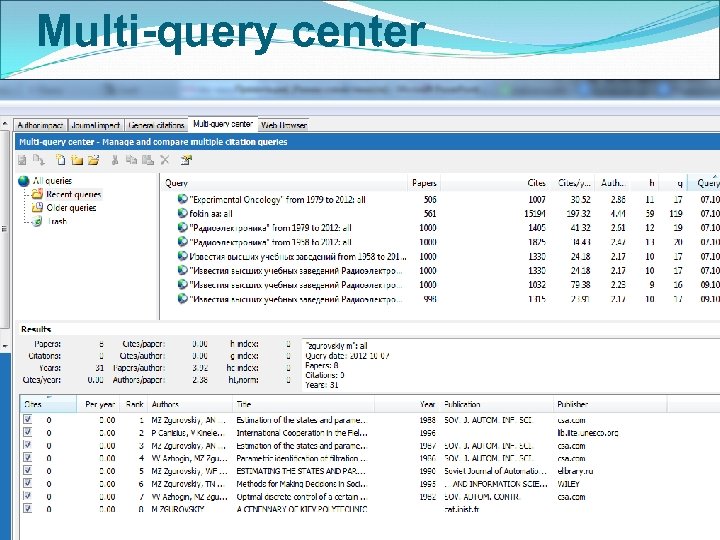Toggle checkbox for rank 3 paper from 1987

[28, 445]
